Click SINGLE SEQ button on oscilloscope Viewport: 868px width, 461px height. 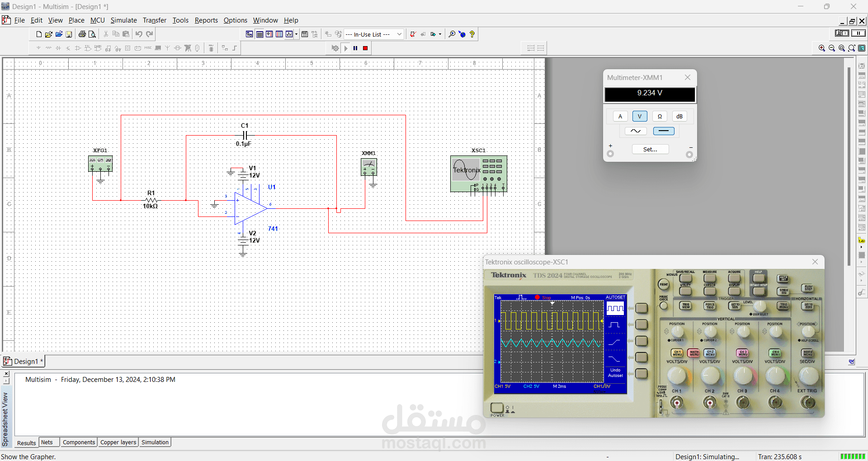point(783,292)
